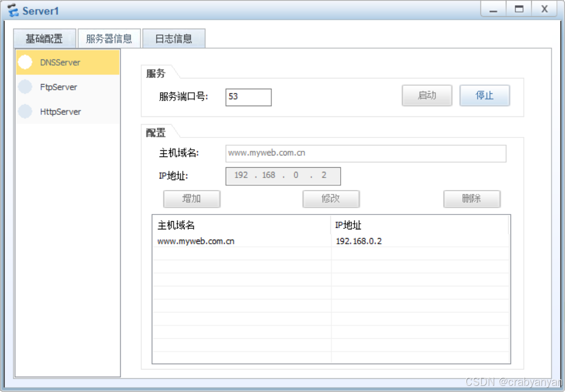Click the 修改 button
565x392 pixels.
[331, 199]
